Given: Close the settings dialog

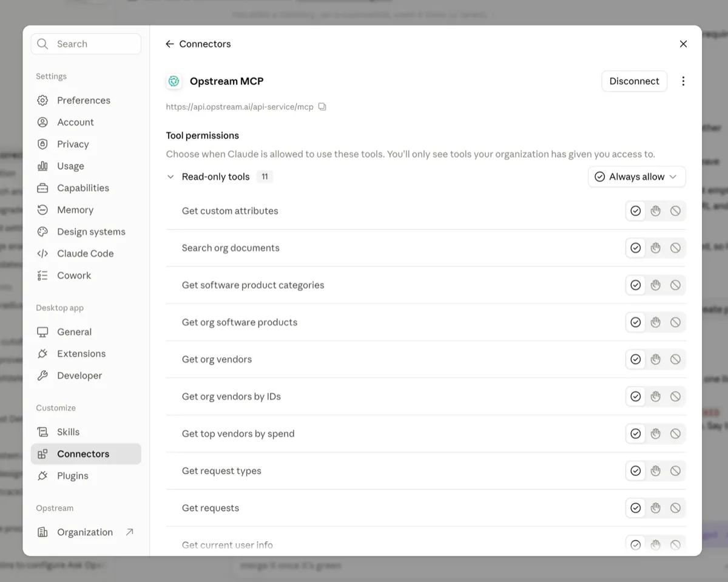Looking at the screenshot, I should pyautogui.click(x=683, y=44).
